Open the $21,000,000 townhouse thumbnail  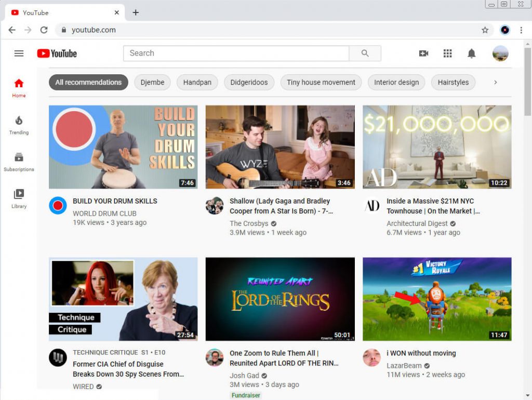[437, 147]
